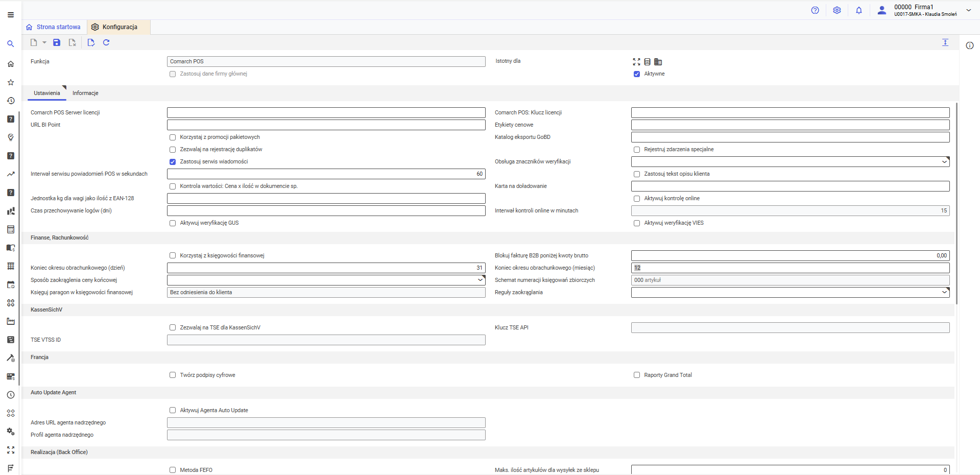
Task: Click the URL BI Point input
Action: 326,125
